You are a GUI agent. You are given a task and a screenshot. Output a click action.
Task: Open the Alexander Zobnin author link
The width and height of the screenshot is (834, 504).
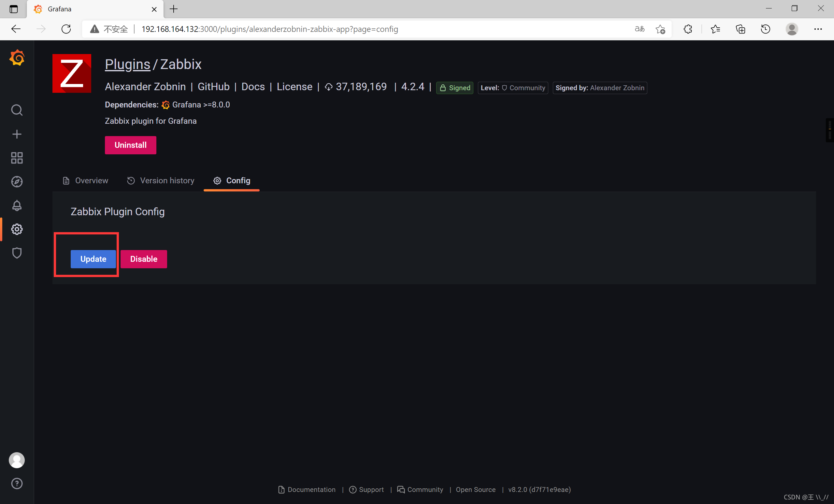click(145, 87)
